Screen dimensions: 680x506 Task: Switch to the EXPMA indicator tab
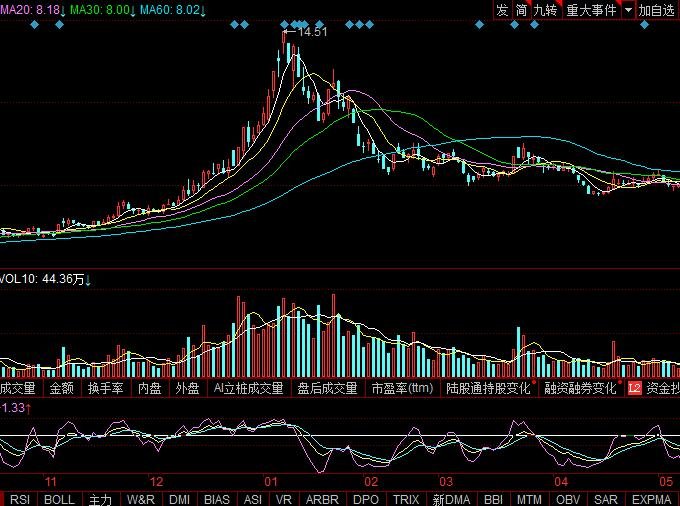click(652, 499)
